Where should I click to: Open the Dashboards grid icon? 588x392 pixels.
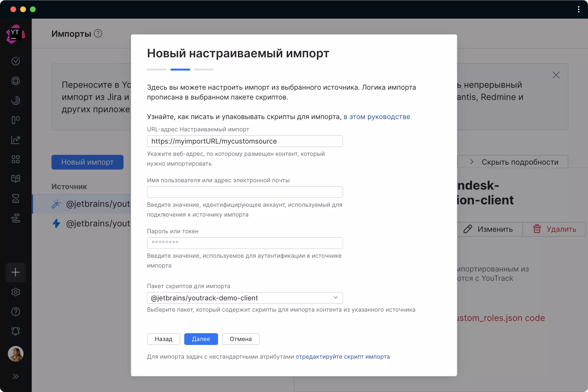(x=15, y=159)
